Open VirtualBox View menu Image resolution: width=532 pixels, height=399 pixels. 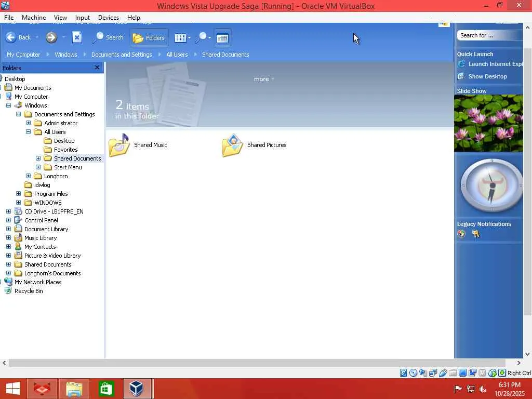coord(60,17)
